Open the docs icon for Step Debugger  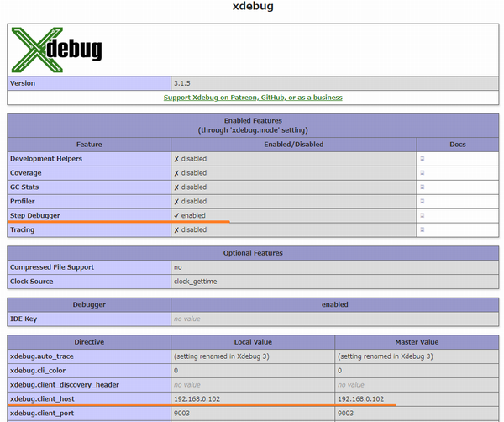coord(423,215)
